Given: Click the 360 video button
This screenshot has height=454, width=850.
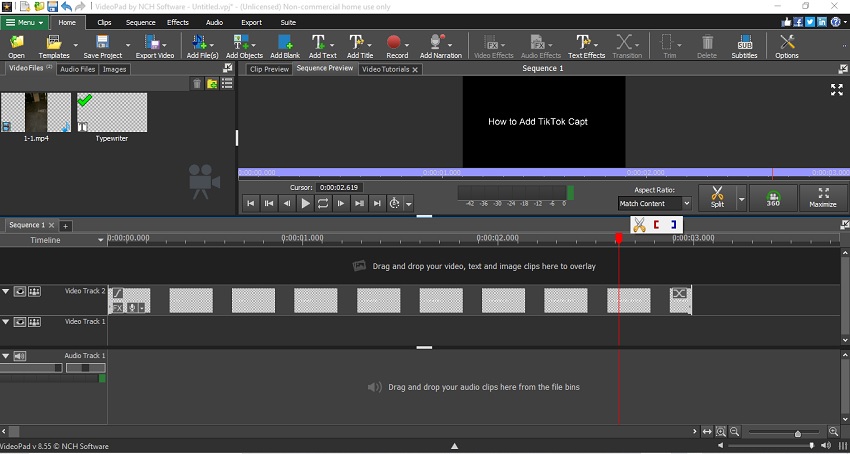Looking at the screenshot, I should (x=773, y=198).
